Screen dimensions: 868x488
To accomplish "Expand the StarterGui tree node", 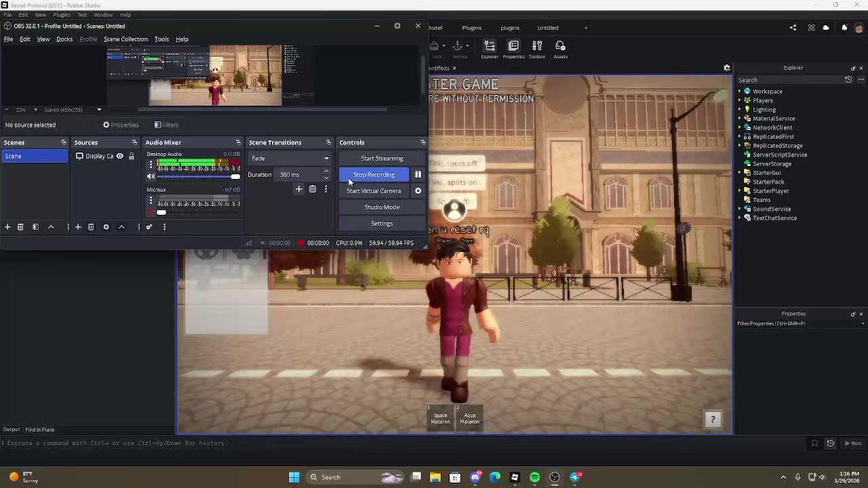I will 740,173.
